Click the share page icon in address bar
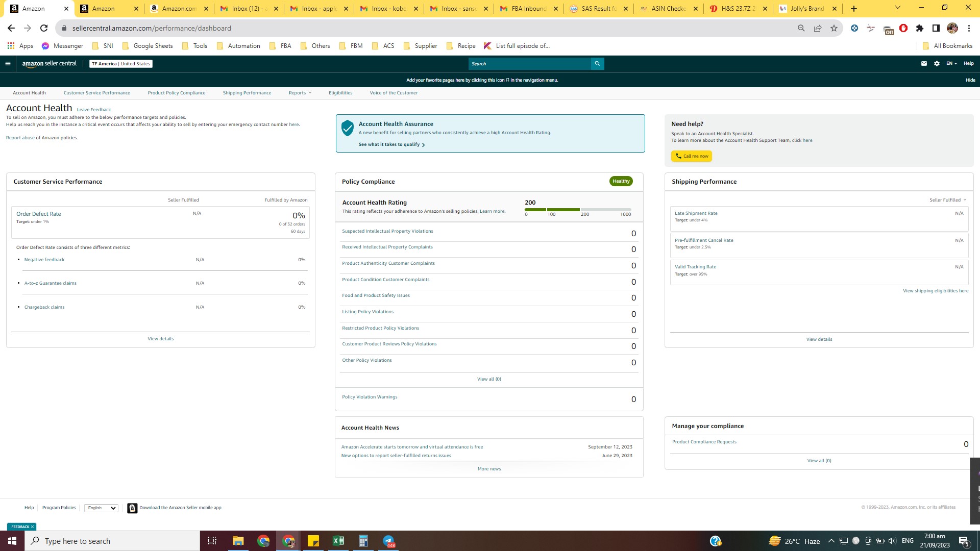The height and width of the screenshot is (551, 980). pyautogui.click(x=818, y=28)
